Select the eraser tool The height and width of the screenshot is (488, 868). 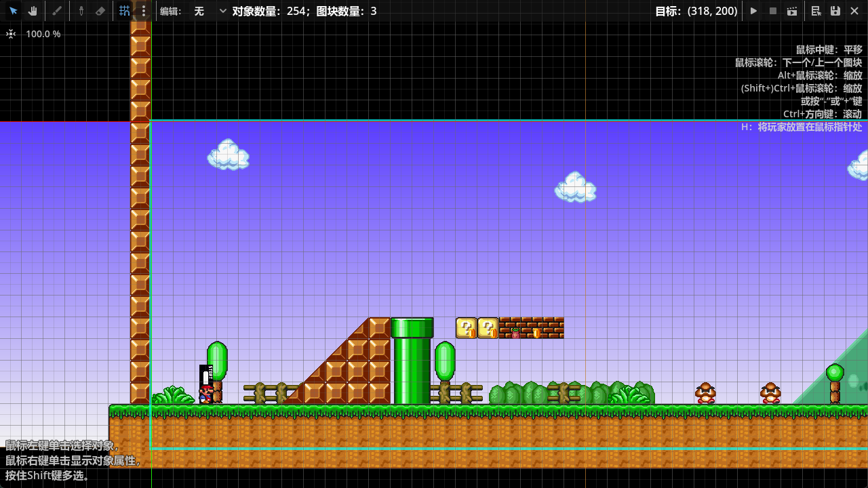(x=100, y=11)
